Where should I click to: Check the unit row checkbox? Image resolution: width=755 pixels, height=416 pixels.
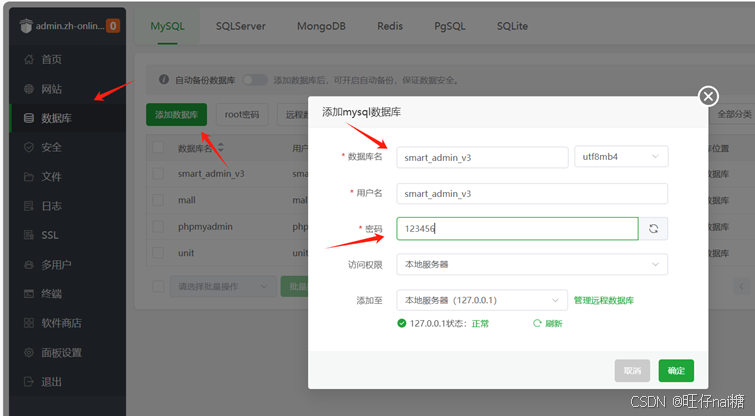click(x=158, y=253)
